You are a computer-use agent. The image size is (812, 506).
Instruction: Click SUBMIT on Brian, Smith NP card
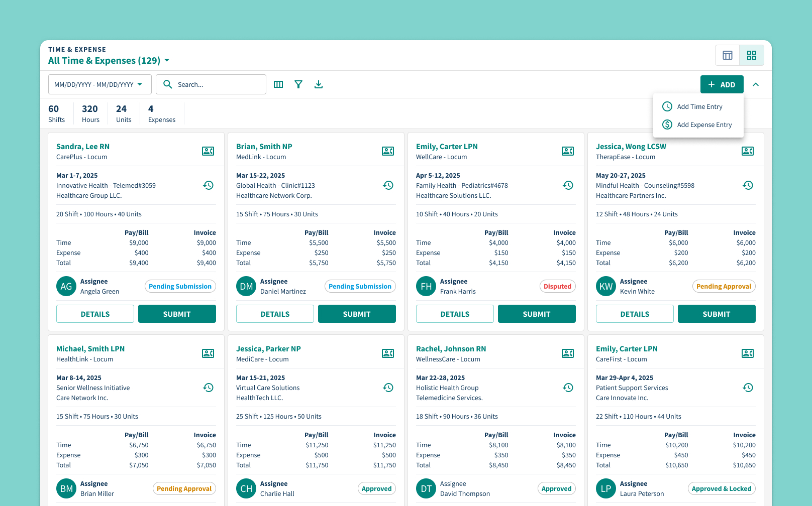click(357, 314)
